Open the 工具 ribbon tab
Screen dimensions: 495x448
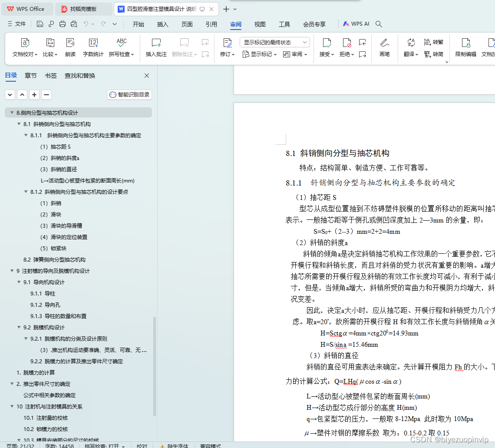284,24
